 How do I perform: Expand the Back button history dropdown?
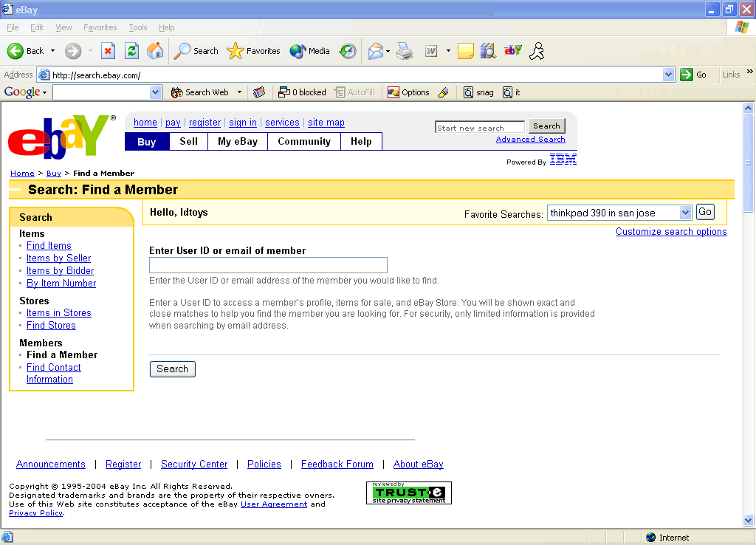(52, 51)
